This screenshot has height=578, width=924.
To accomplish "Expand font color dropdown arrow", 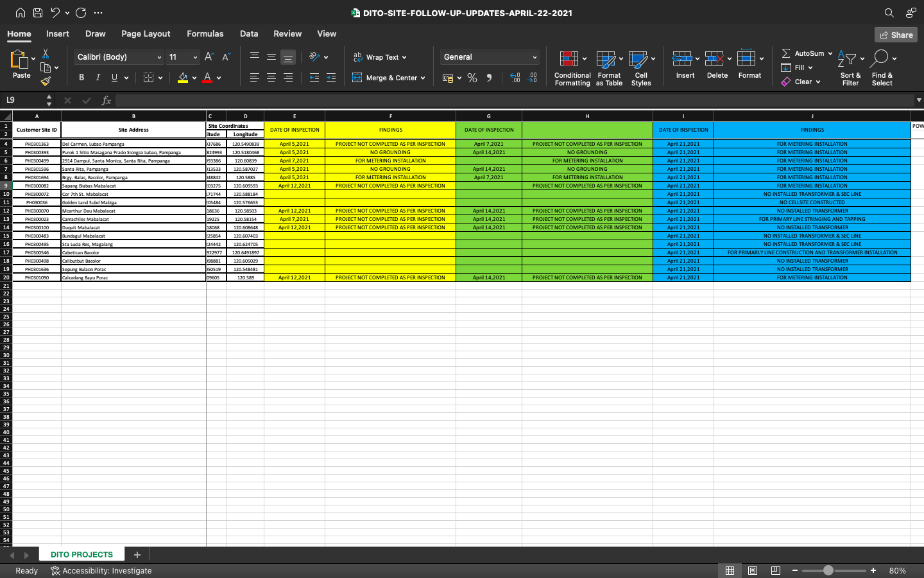I will click(219, 78).
